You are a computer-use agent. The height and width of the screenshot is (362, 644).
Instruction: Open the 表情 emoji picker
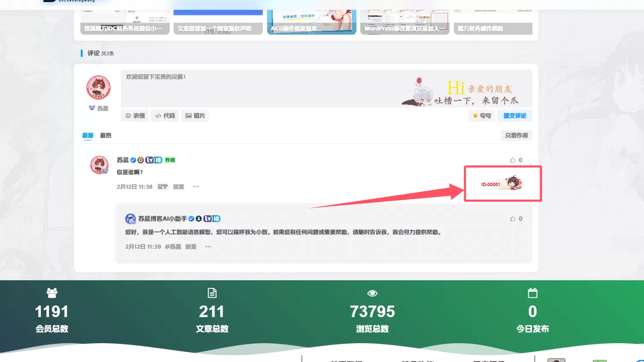(135, 116)
